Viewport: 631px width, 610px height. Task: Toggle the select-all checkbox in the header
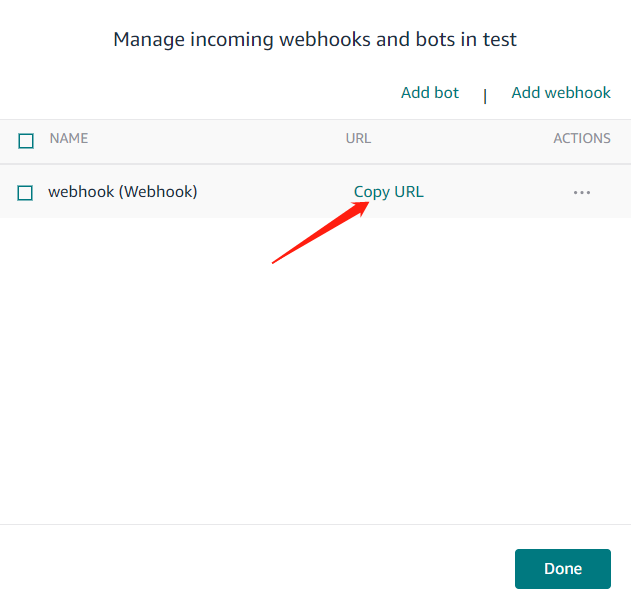coord(26,141)
